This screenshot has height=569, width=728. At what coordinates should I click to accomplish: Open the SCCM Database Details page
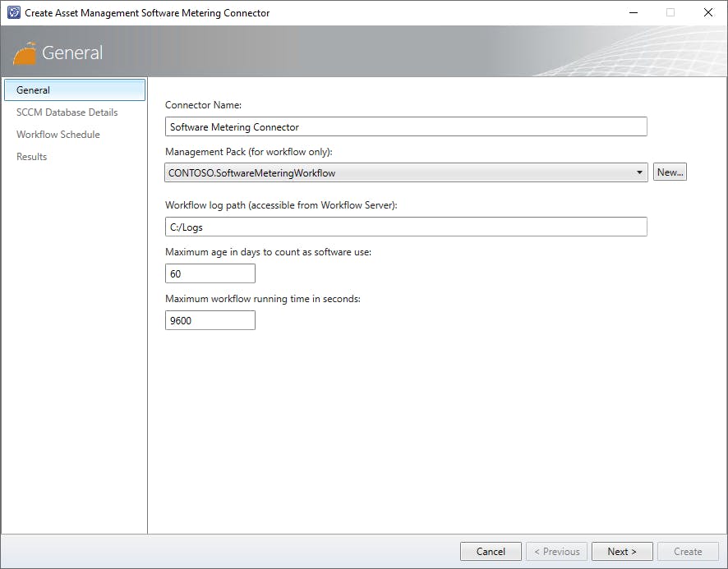(67, 112)
